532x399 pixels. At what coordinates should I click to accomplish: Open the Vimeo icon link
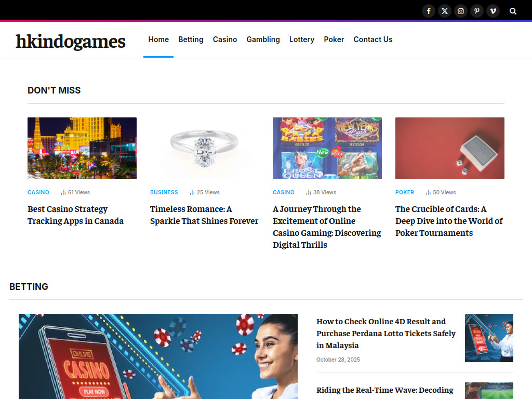pos(493,11)
